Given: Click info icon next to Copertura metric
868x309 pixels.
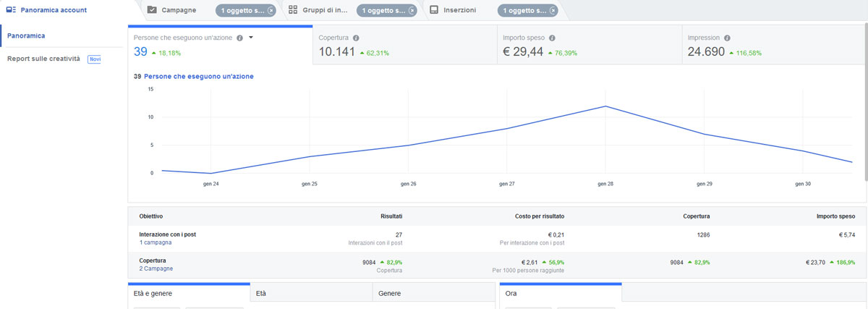Looking at the screenshot, I should click(x=356, y=38).
